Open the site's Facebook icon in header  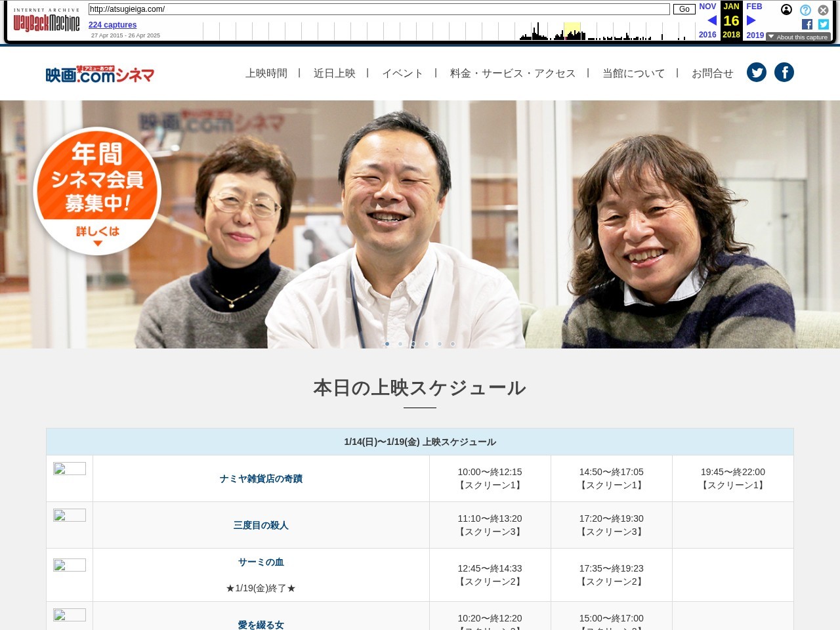(x=784, y=73)
